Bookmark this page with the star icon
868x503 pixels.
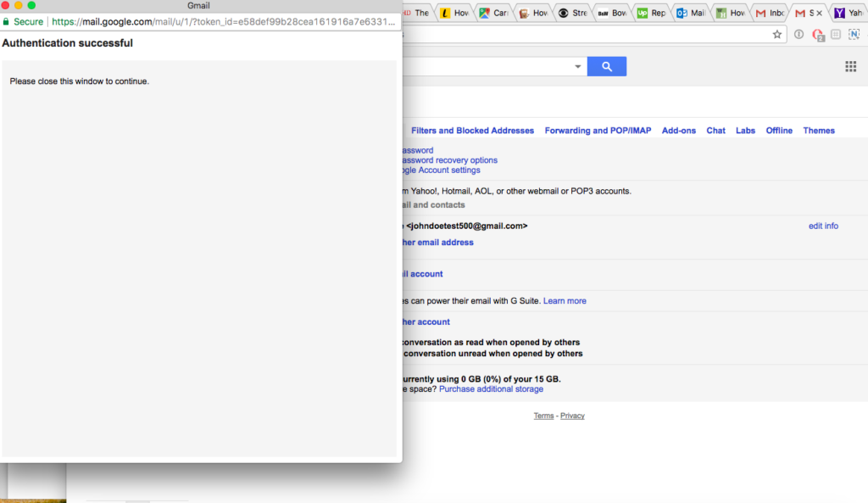(776, 35)
